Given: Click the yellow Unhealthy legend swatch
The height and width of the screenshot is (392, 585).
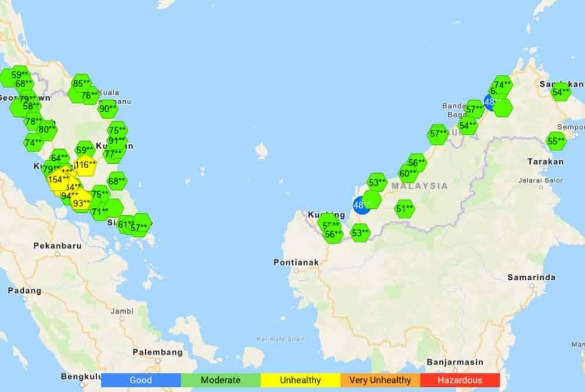Looking at the screenshot, I should 300,380.
